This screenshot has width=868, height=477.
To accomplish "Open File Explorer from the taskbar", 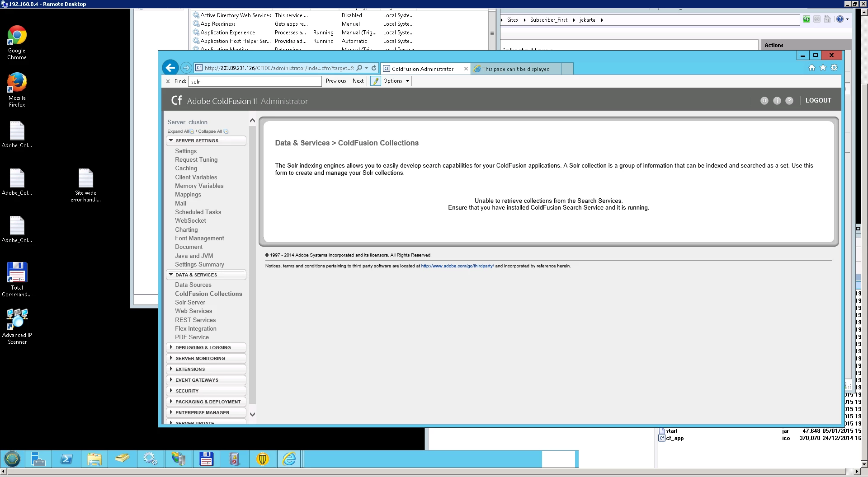I will 94,459.
